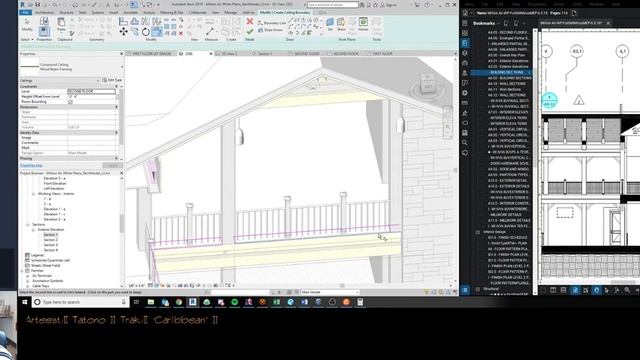The height and width of the screenshot is (360, 640).
Task: Open the File tab in Revit
Action: click(x=25, y=12)
